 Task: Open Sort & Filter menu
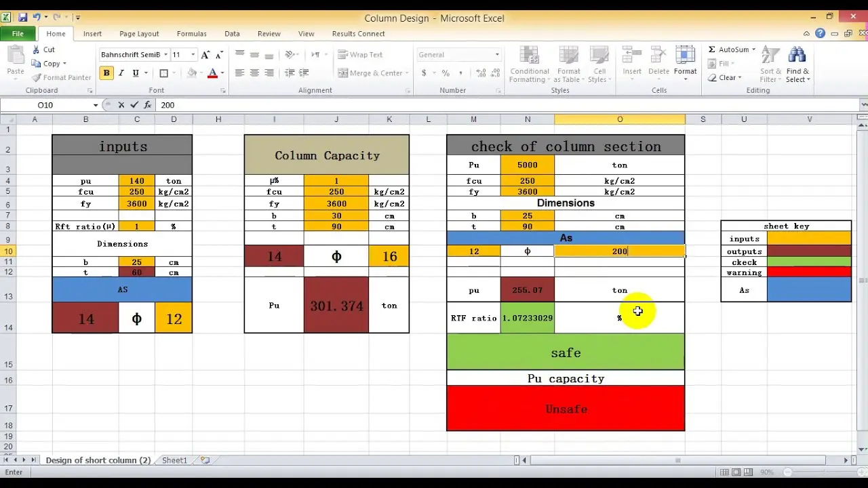pos(770,64)
